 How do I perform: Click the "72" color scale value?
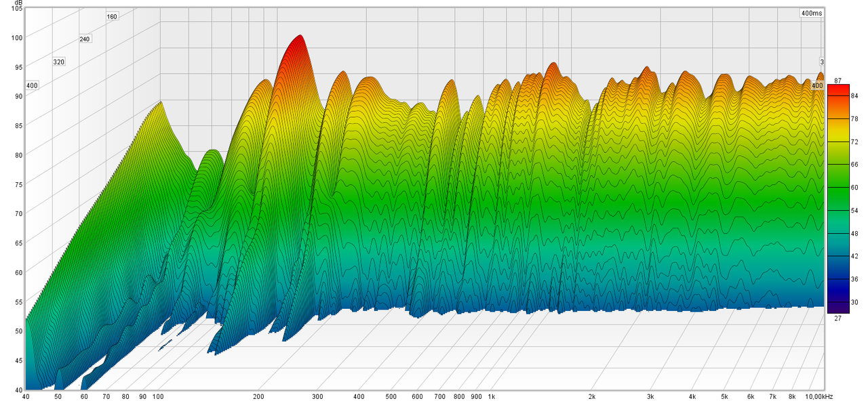pyautogui.click(x=854, y=142)
